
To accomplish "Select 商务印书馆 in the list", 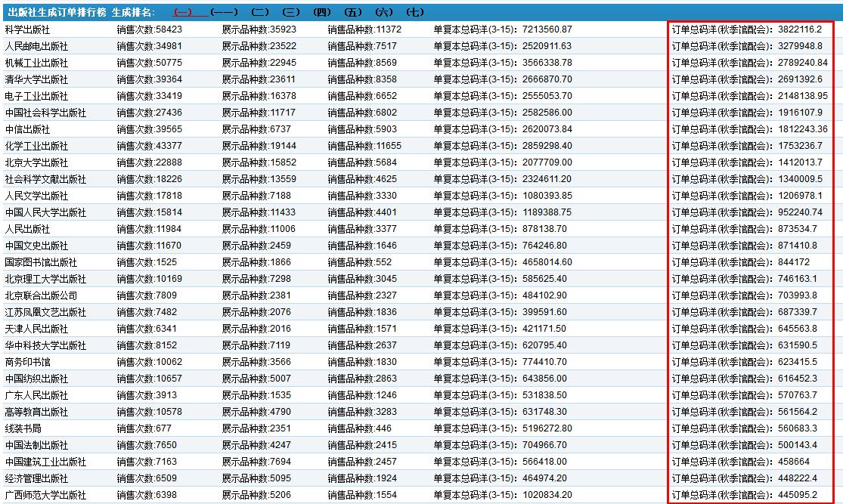I will [27, 362].
